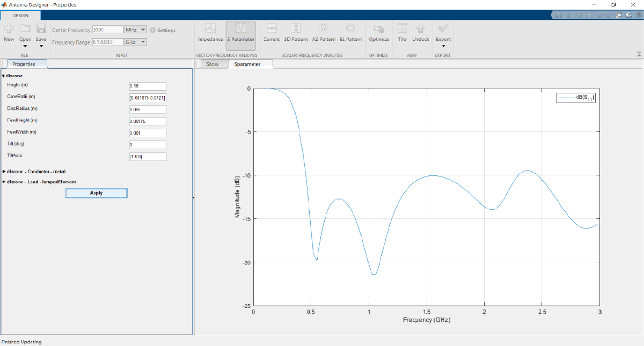The image size is (644, 346).
Task: Show the Current distribution plot
Action: pyautogui.click(x=272, y=32)
